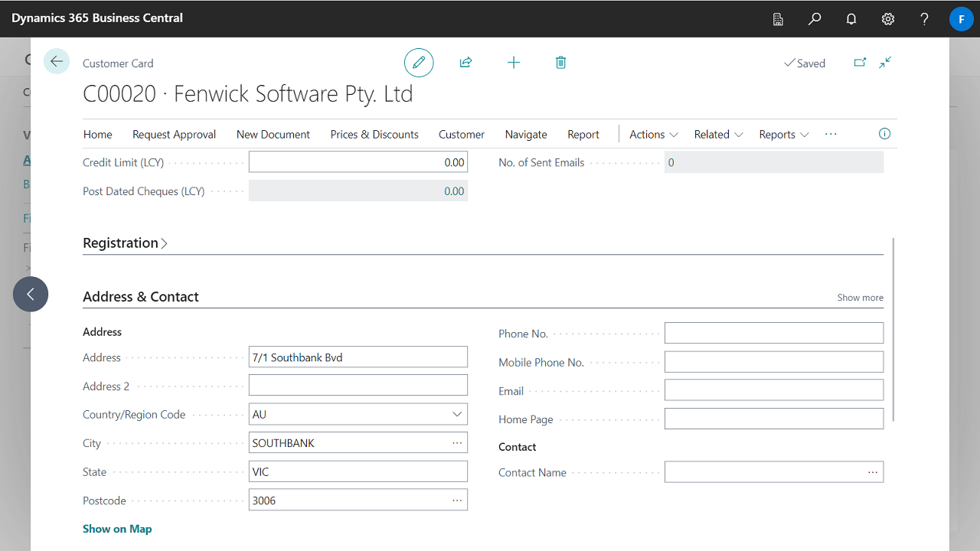Open the Home tab
980x551 pixels.
coord(98,134)
